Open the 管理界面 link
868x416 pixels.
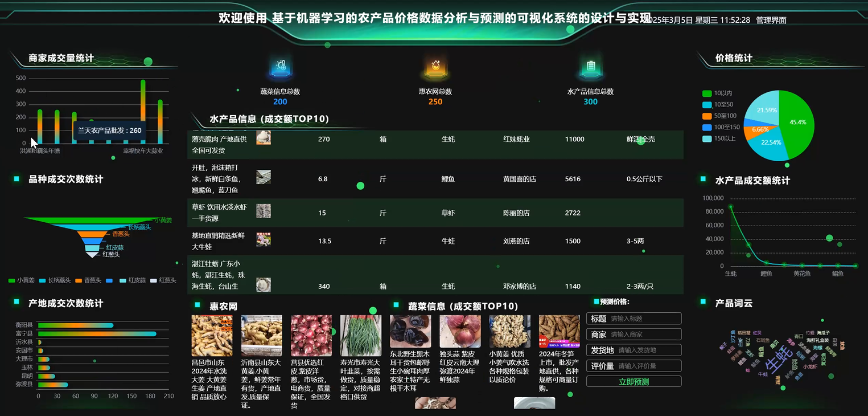pos(771,20)
